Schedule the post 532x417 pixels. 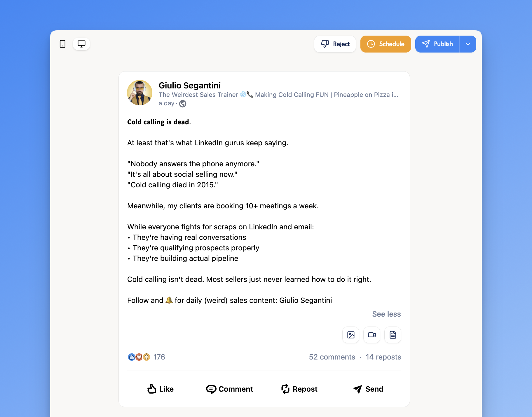tap(385, 44)
